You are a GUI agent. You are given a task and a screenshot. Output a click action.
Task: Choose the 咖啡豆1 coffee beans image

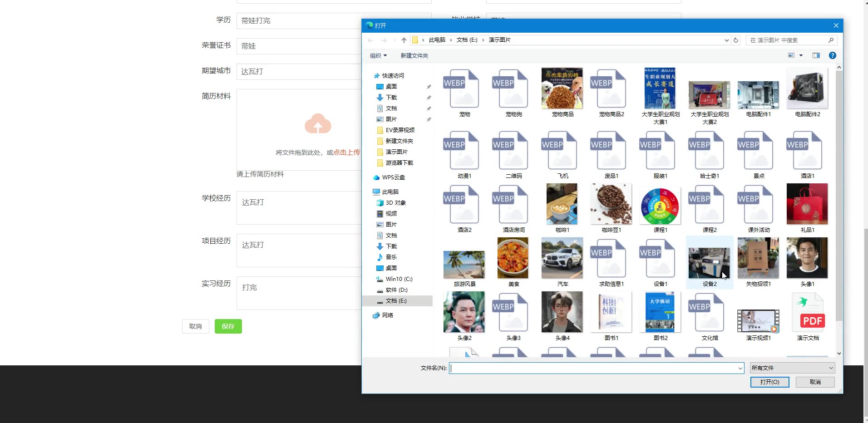click(611, 204)
